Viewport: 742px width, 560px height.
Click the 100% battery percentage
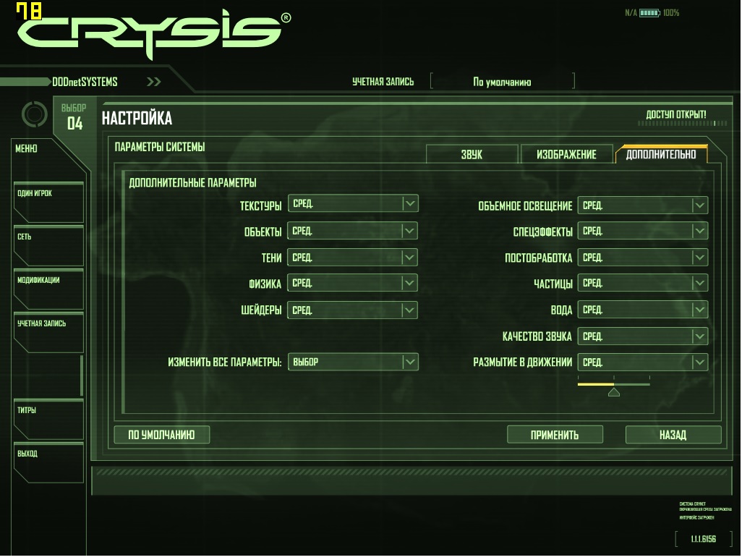point(671,13)
